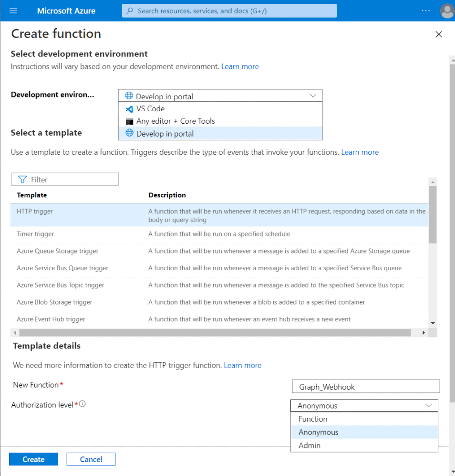Click the panel's vertical scrollbar
The width and height of the screenshot is (455, 476).
452,234
